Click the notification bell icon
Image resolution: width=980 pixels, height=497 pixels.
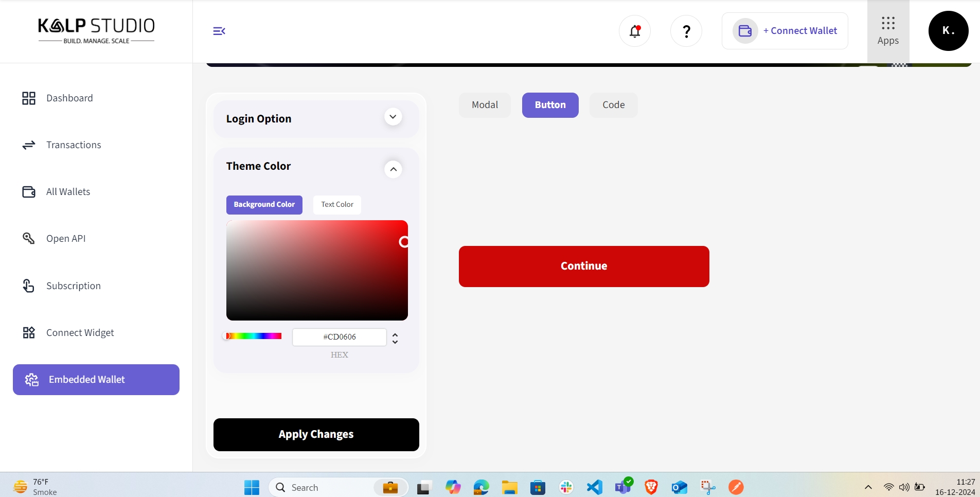pos(635,31)
